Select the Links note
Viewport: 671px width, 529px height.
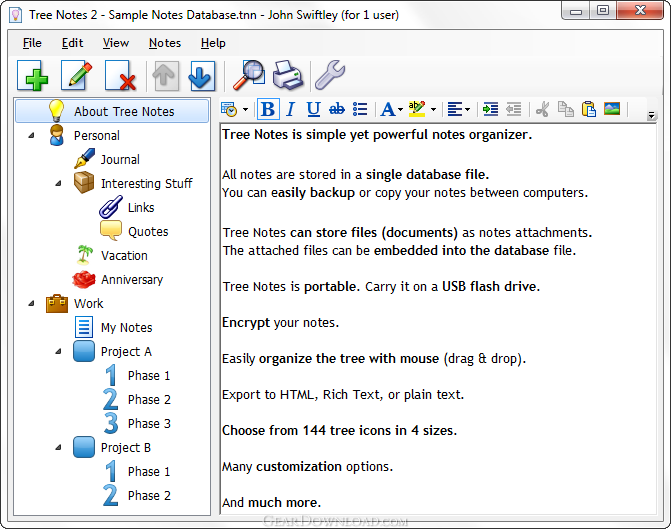point(141,208)
